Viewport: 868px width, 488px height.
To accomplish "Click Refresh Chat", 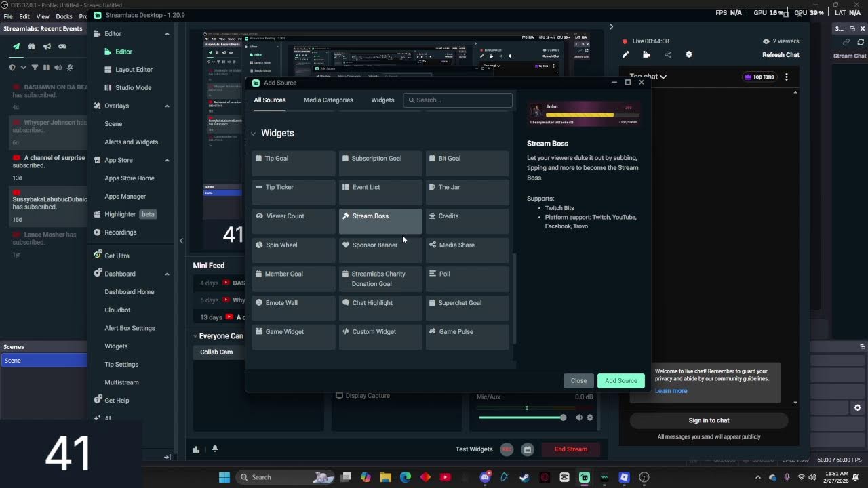I will (x=781, y=55).
